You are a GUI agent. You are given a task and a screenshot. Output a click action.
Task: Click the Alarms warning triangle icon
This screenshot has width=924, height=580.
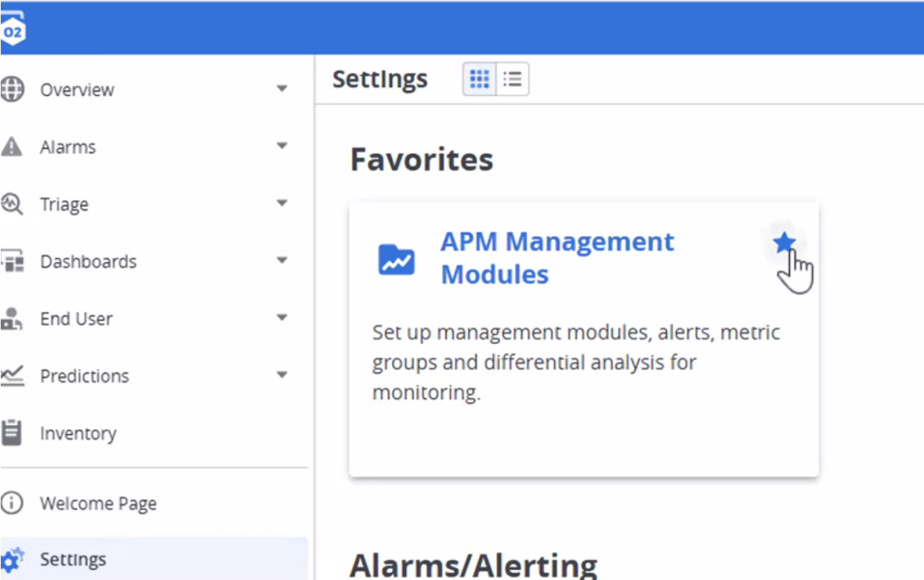click(12, 147)
